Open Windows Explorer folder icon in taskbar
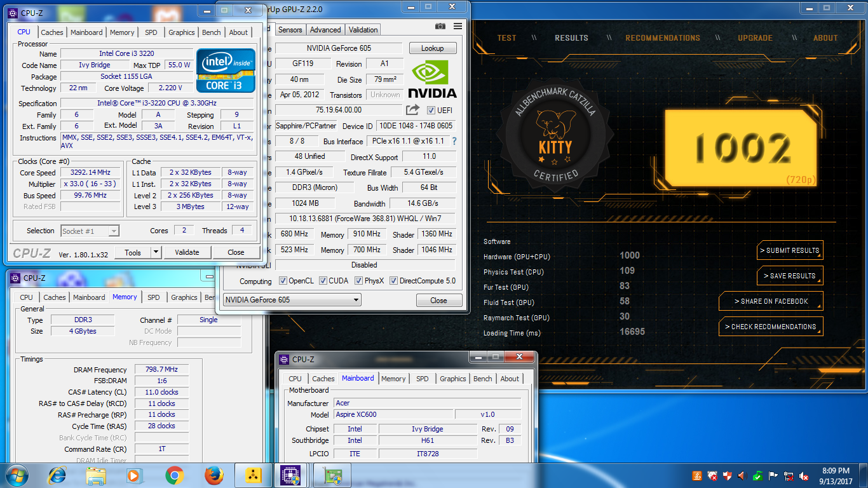The width and height of the screenshot is (868, 488). point(96,475)
